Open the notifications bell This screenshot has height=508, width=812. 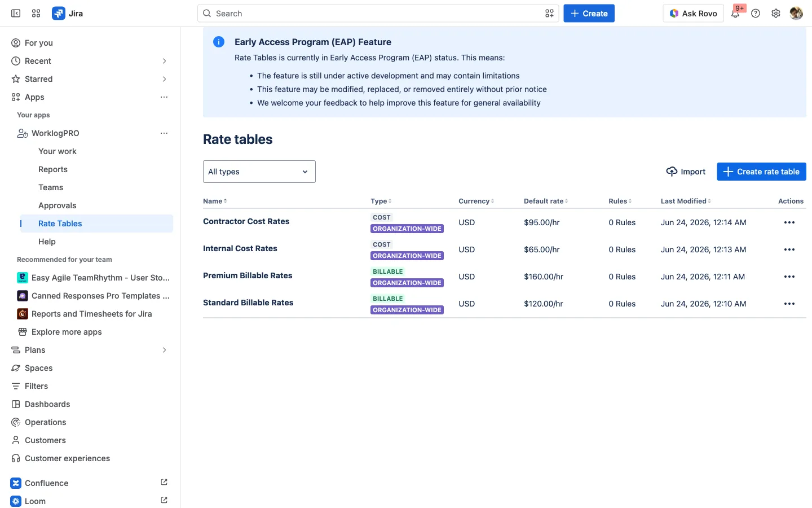[735, 14]
